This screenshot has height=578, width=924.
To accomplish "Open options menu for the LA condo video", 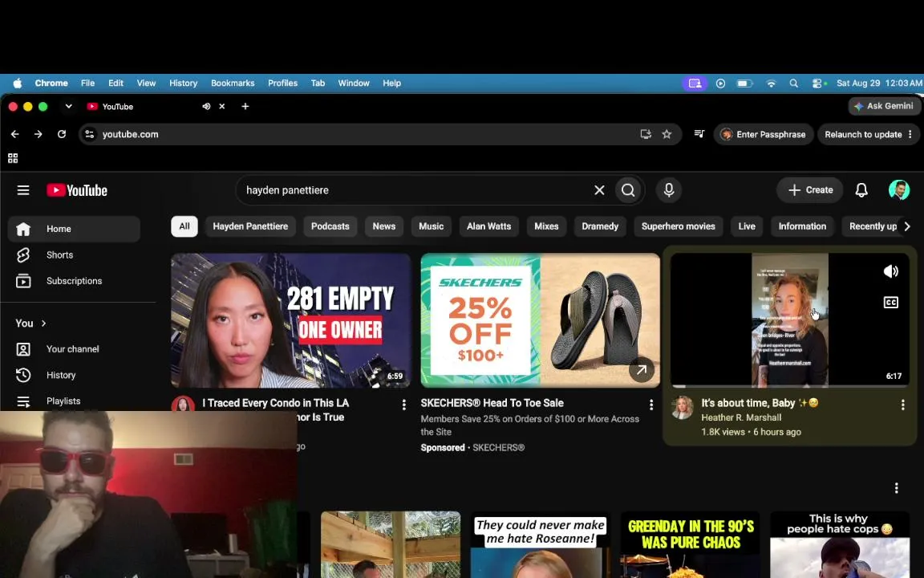I will pyautogui.click(x=403, y=405).
